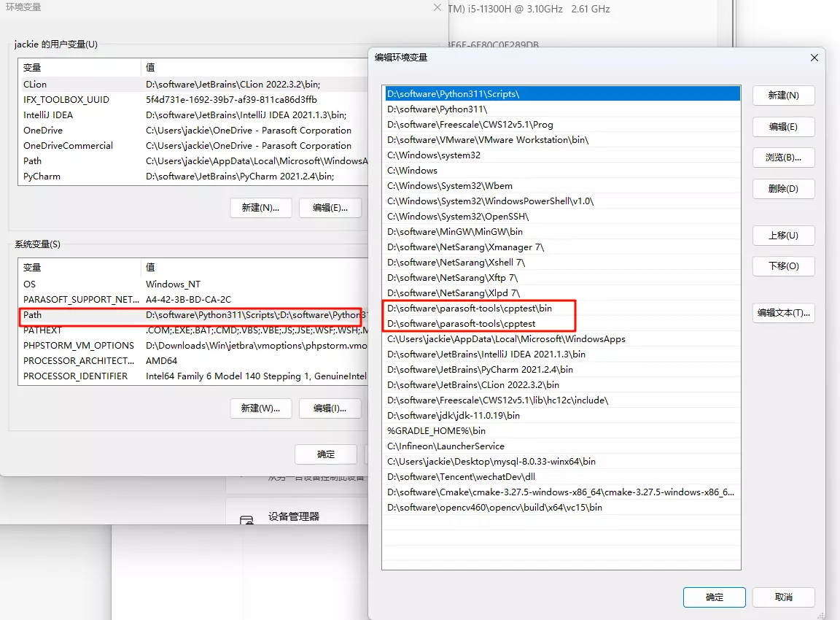The width and height of the screenshot is (840, 620).
Task: Click 新建(N) in the edit path dialog
Action: [783, 96]
